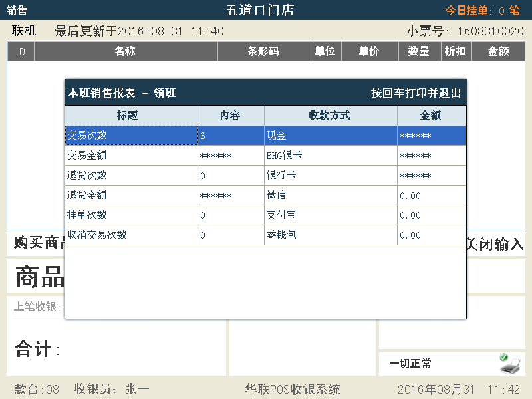
Task: Click the 联机 online status label
Action: [24, 31]
